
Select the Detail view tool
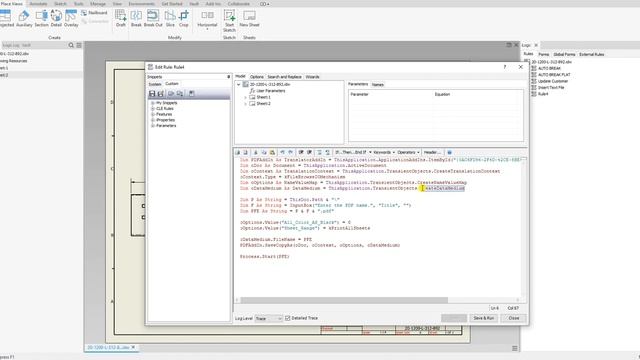click(x=56, y=19)
